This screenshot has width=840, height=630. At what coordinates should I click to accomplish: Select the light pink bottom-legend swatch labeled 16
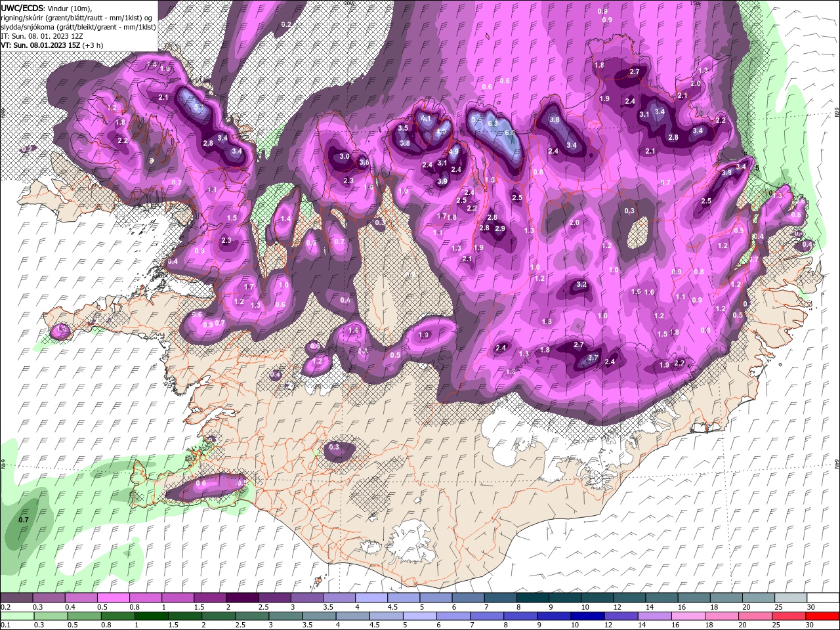point(688,616)
